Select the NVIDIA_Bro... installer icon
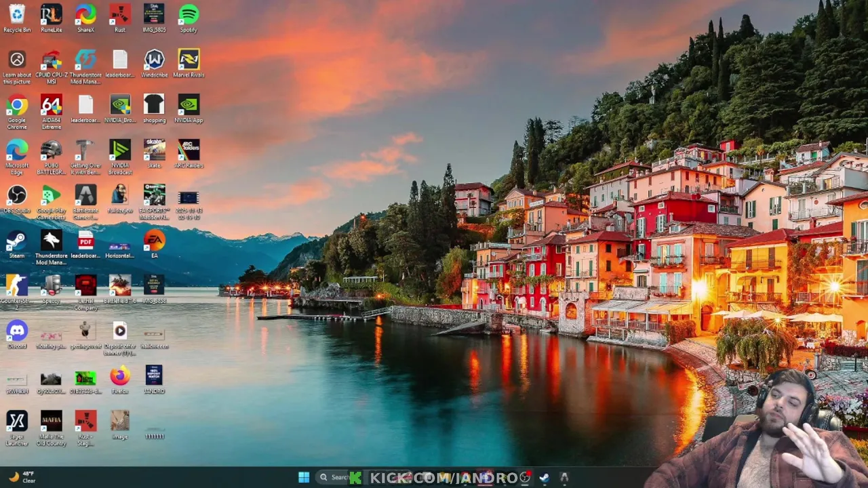 coord(120,108)
